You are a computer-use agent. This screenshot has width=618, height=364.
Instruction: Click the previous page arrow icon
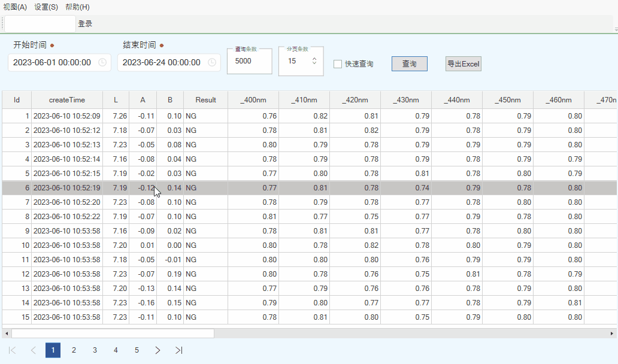pyautogui.click(x=33, y=350)
